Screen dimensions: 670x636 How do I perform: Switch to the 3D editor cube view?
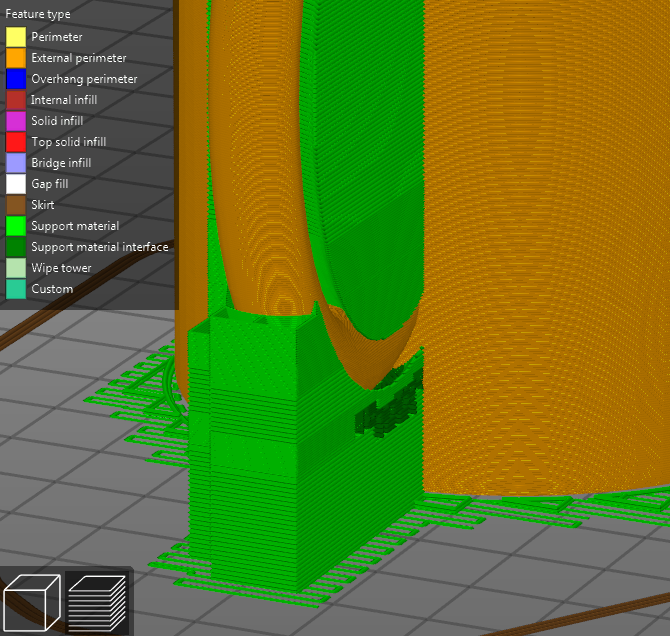coord(32,603)
